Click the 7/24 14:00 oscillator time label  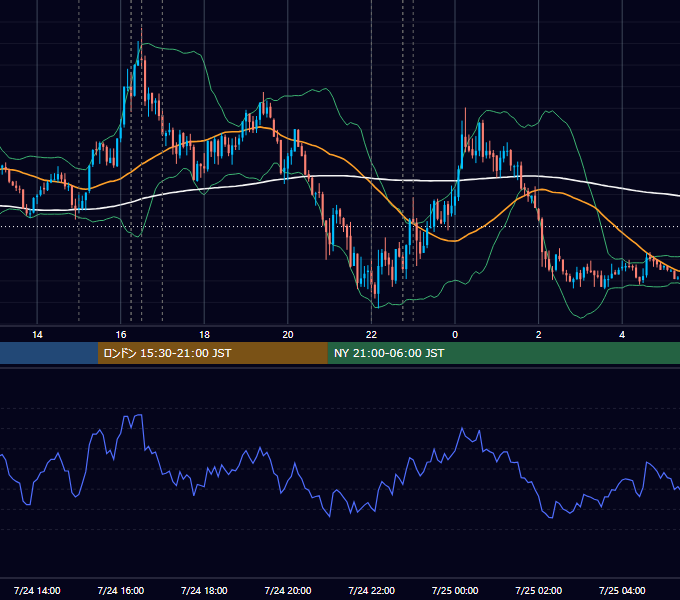pyautogui.click(x=37, y=590)
